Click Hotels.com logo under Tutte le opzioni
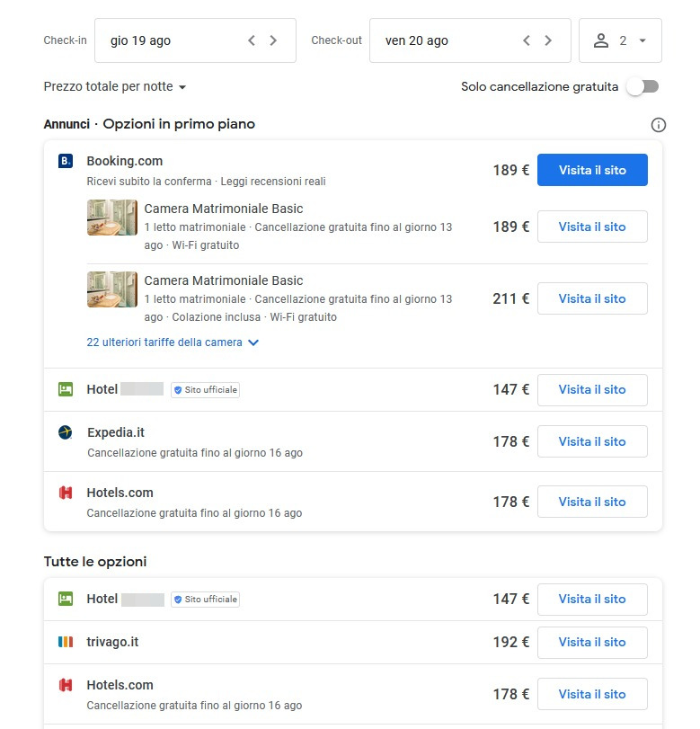Screen dimensions: 700x729 (x=66, y=685)
